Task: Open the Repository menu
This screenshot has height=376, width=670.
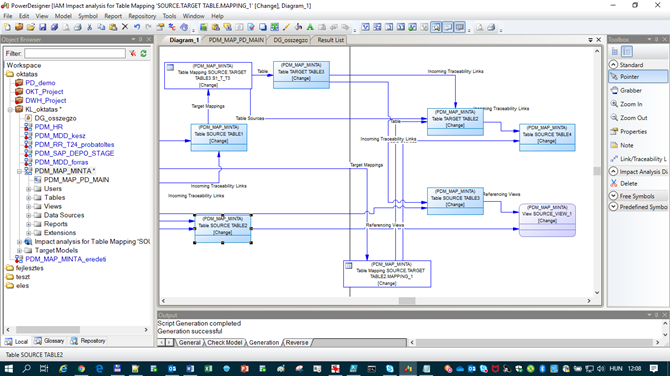Action: 142,16
